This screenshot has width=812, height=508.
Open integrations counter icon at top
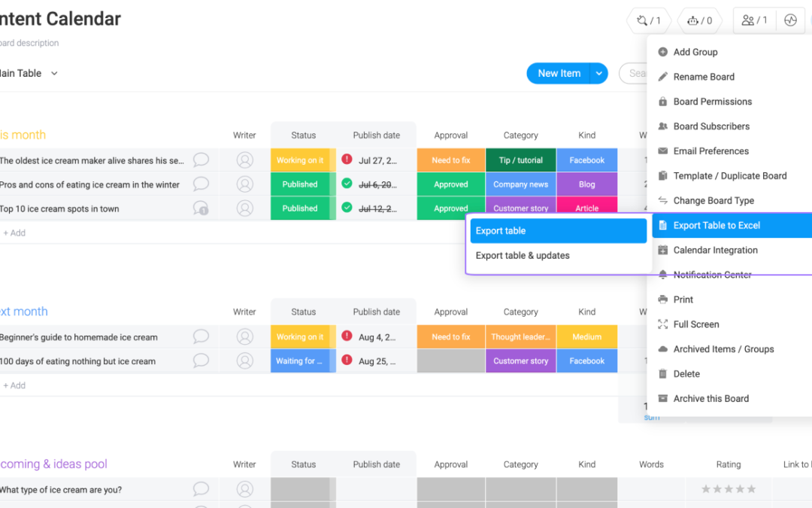pos(649,21)
